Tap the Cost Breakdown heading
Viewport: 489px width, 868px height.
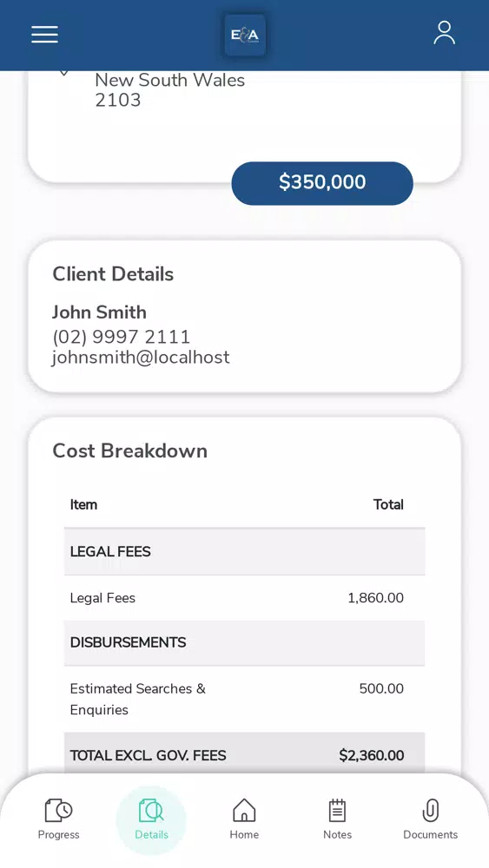point(130,451)
